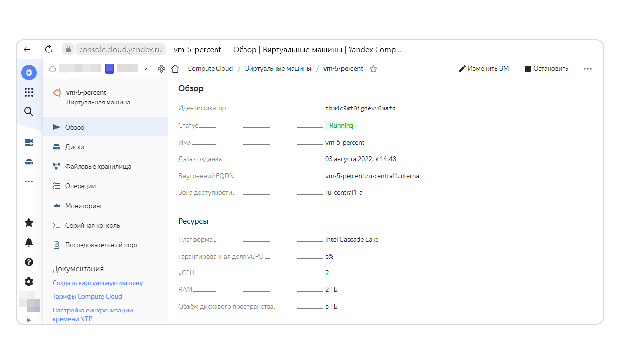Open help question mark icon
This screenshot has width=620, height=364.
pyautogui.click(x=29, y=262)
